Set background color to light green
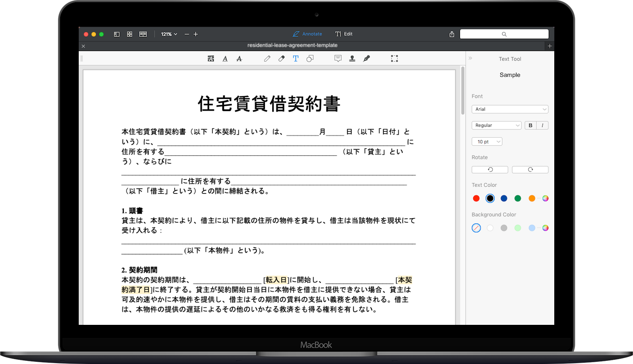 pyautogui.click(x=518, y=228)
